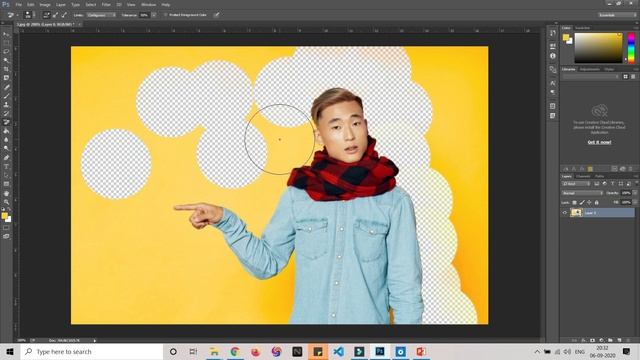Open the Tolerance slider arrow

(x=154, y=15)
